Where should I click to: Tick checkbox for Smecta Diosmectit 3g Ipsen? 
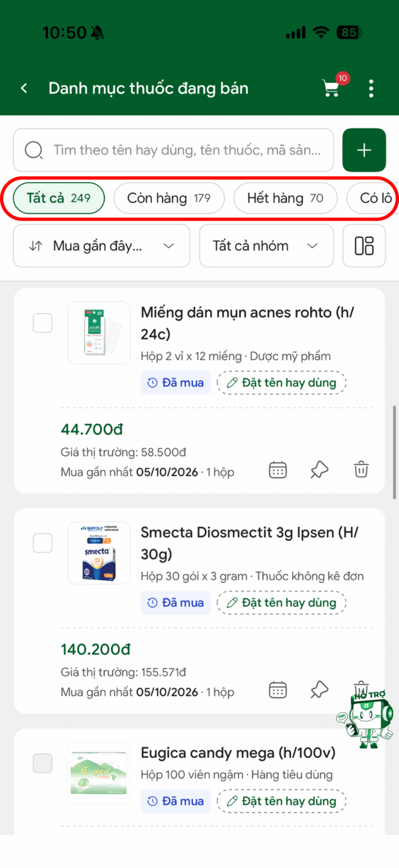point(43,543)
